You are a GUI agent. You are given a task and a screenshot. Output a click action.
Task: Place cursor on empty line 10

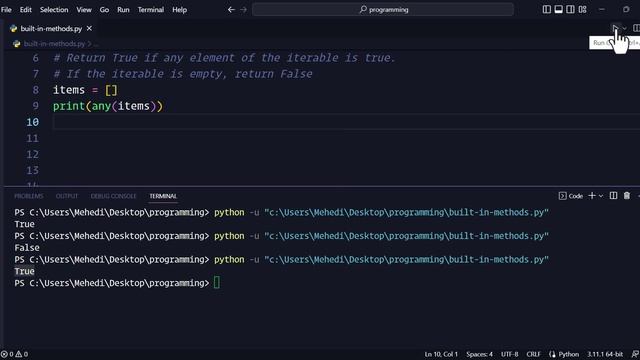[346, 122]
